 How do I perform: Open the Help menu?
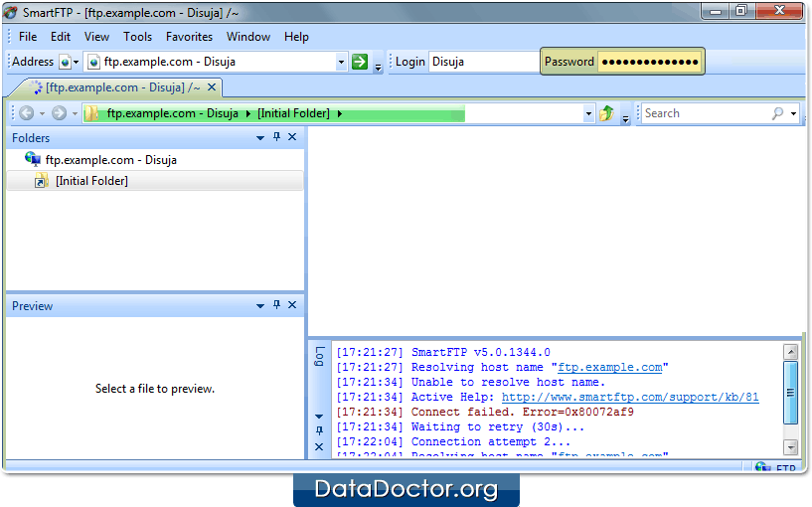296,37
